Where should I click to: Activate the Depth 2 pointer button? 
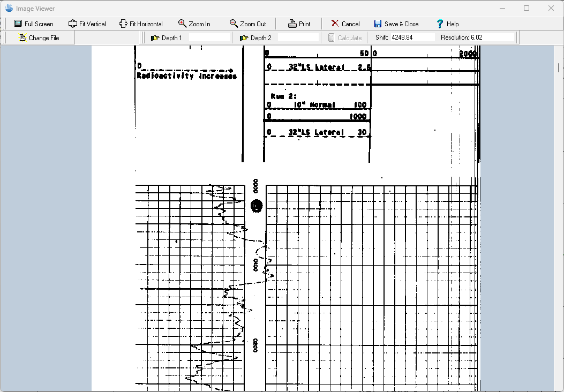(255, 38)
